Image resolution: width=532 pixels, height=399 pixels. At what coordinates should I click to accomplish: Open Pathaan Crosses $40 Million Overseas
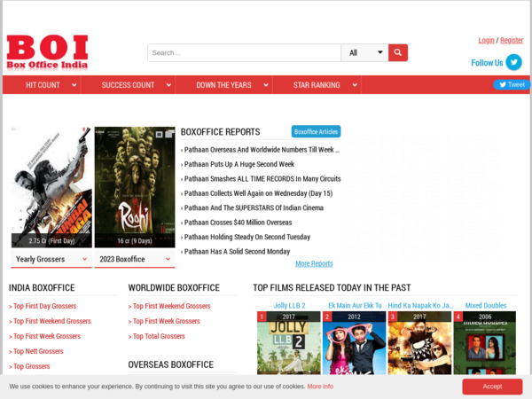click(x=238, y=223)
